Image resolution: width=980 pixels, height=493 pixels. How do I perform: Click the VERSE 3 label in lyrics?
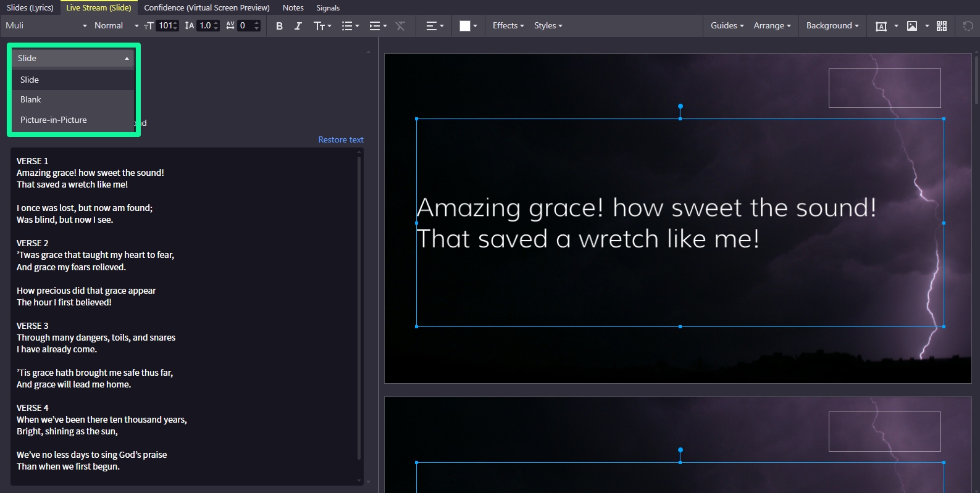pyautogui.click(x=32, y=326)
